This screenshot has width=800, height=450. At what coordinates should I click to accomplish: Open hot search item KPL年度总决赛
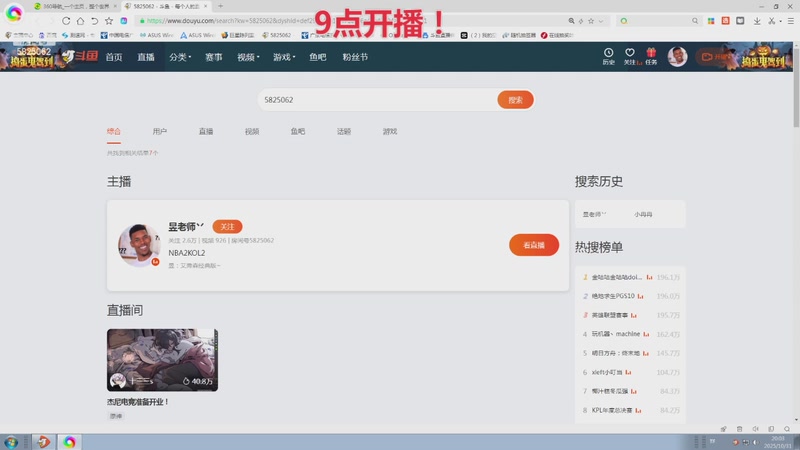point(612,410)
